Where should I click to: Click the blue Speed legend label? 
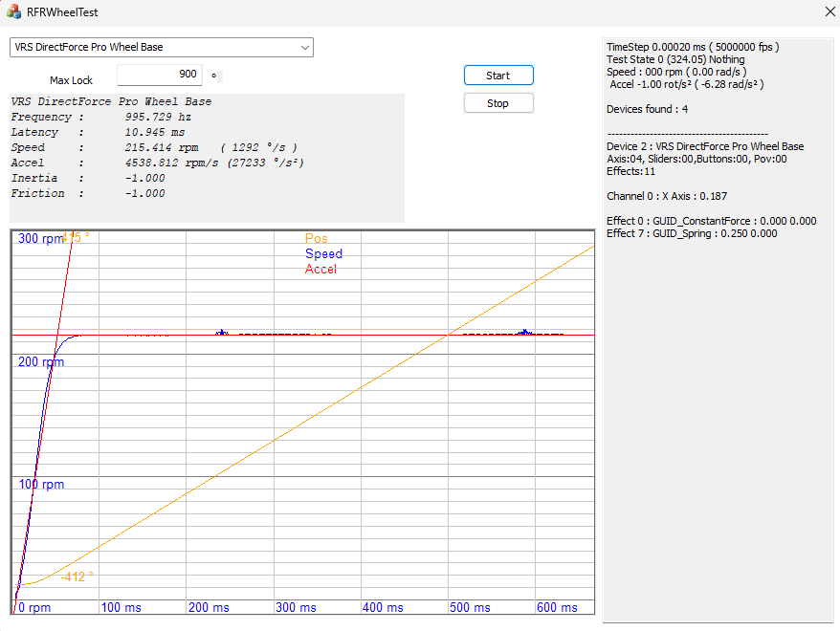tap(323, 253)
